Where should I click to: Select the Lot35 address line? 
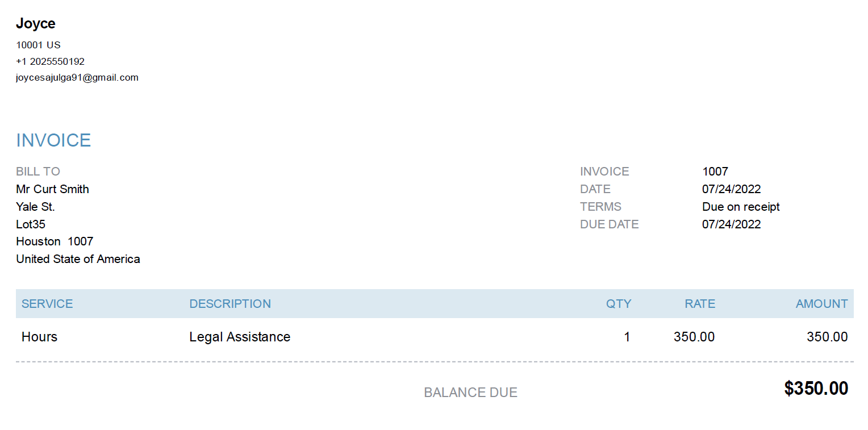(31, 224)
